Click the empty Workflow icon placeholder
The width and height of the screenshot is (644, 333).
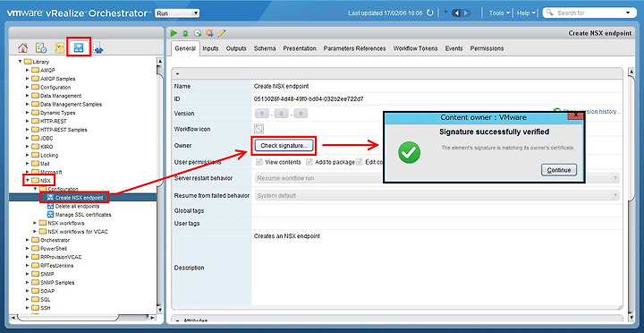(x=258, y=129)
